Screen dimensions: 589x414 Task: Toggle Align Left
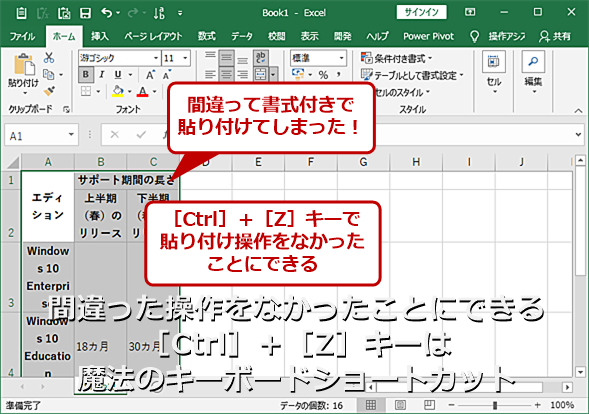tap(210, 74)
